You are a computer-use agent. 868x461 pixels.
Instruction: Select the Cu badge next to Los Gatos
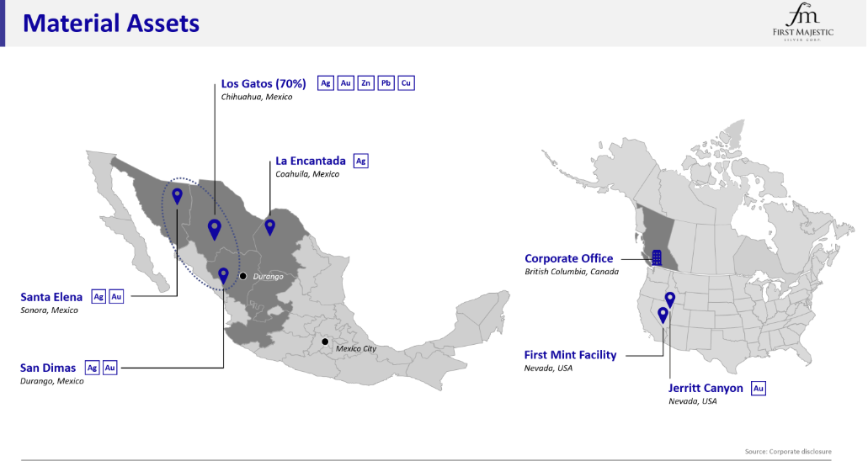406,83
